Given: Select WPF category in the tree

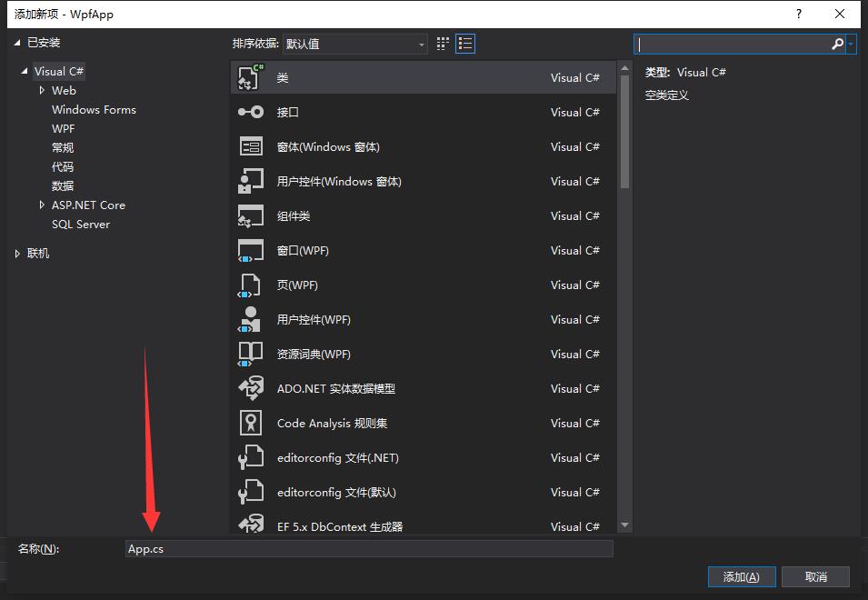Looking at the screenshot, I should point(63,128).
